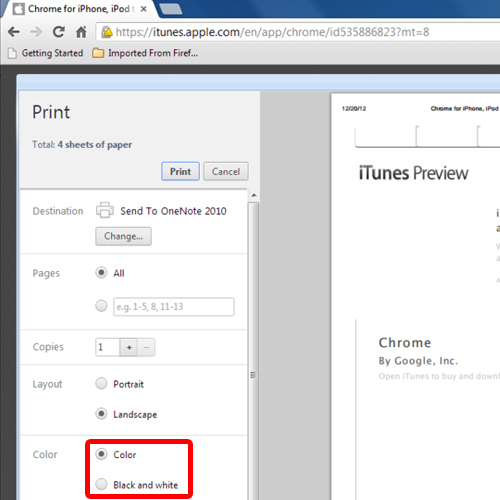Click the 12/20/12 date in the preview header
500x500 pixels.
[354, 109]
